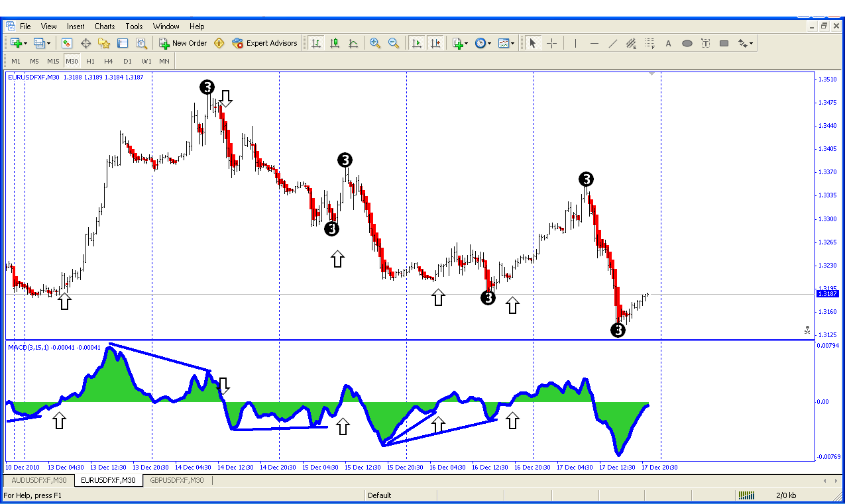
Task: Switch chart to bar chart mode
Action: (x=316, y=43)
